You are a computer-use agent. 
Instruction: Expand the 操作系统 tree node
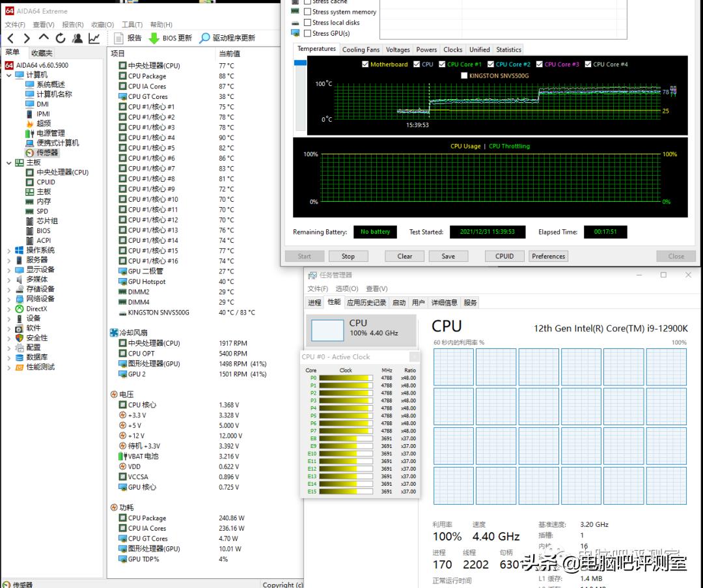pyautogui.click(x=8, y=250)
